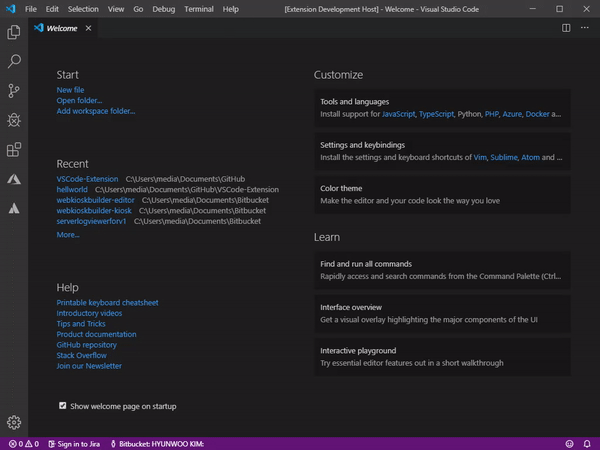The image size is (600, 450).
Task: Open Tips and Tricks link
Action: pyautogui.click(x=81, y=324)
